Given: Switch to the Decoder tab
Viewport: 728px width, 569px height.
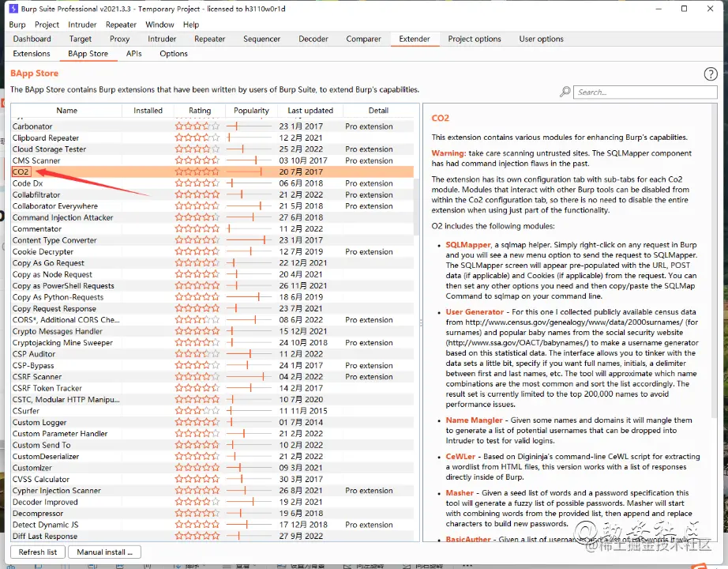Looking at the screenshot, I should [x=313, y=39].
